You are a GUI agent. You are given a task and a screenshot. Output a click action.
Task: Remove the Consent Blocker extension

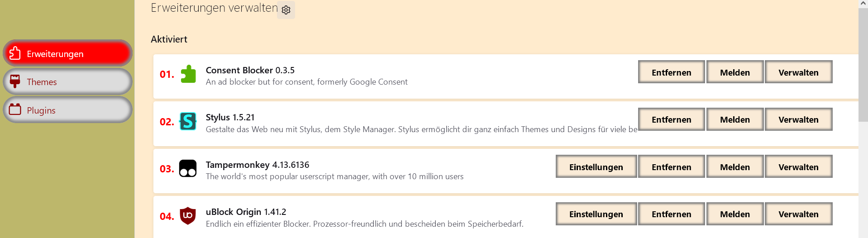pyautogui.click(x=671, y=72)
